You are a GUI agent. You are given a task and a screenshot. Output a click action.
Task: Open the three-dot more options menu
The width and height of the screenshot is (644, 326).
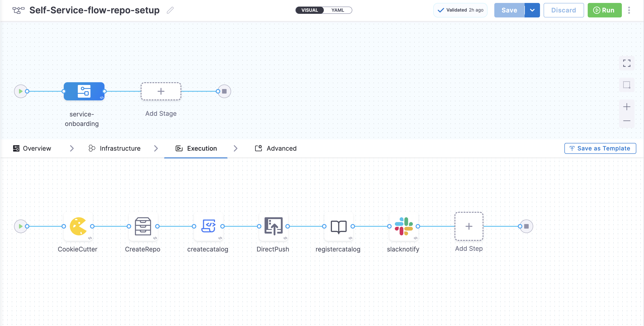[x=629, y=10]
